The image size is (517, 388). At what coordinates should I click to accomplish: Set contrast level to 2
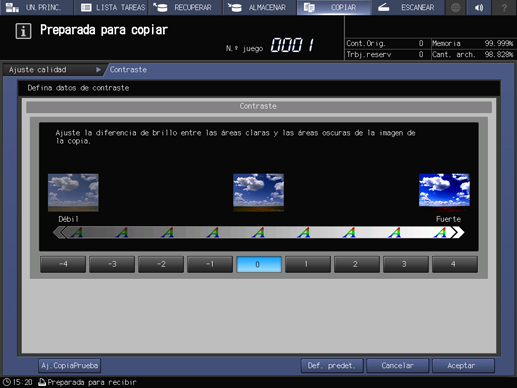357,264
